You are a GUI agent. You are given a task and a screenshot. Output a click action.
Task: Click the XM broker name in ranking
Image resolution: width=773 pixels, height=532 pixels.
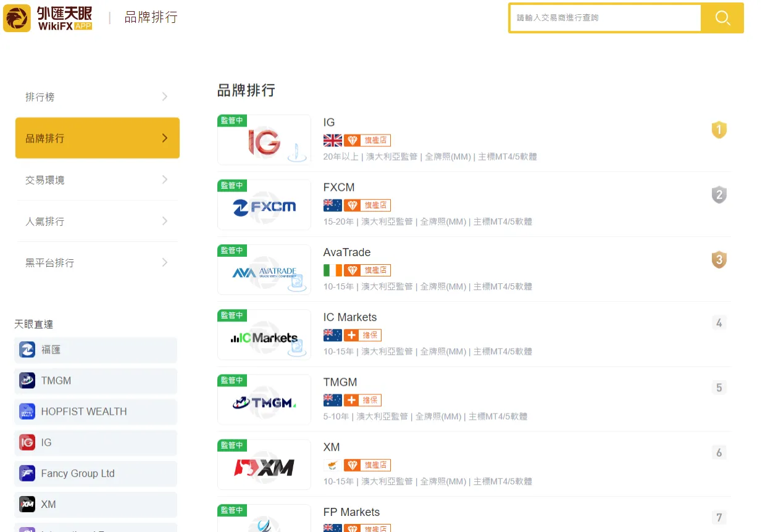point(332,447)
